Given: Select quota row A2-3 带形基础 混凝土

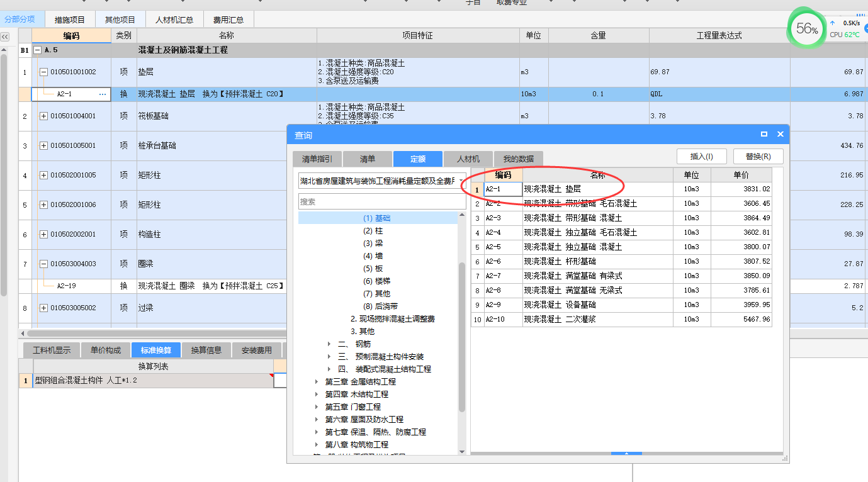Looking at the screenshot, I should pyautogui.click(x=622, y=218).
